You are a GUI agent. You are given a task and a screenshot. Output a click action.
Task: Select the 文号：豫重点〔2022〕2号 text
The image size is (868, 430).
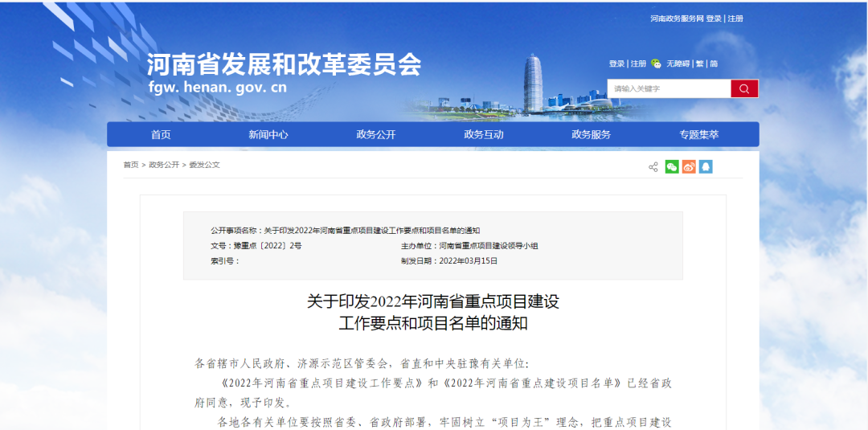click(x=256, y=246)
